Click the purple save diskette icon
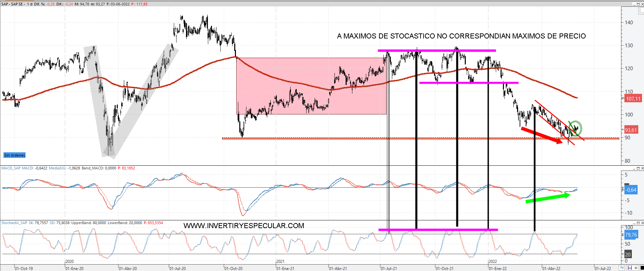The width and height of the screenshot is (644, 271). (629, 268)
